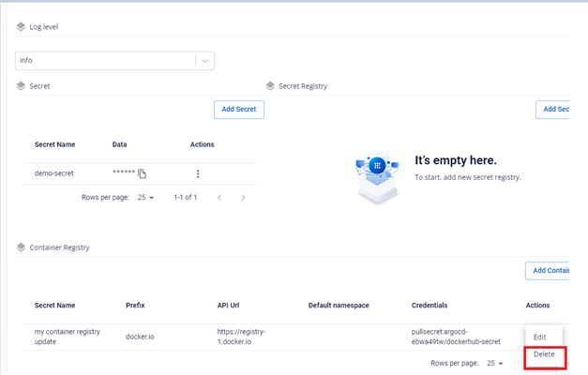Click the Add Secret Registry button
The image size is (588, 375).
pyautogui.click(x=555, y=110)
